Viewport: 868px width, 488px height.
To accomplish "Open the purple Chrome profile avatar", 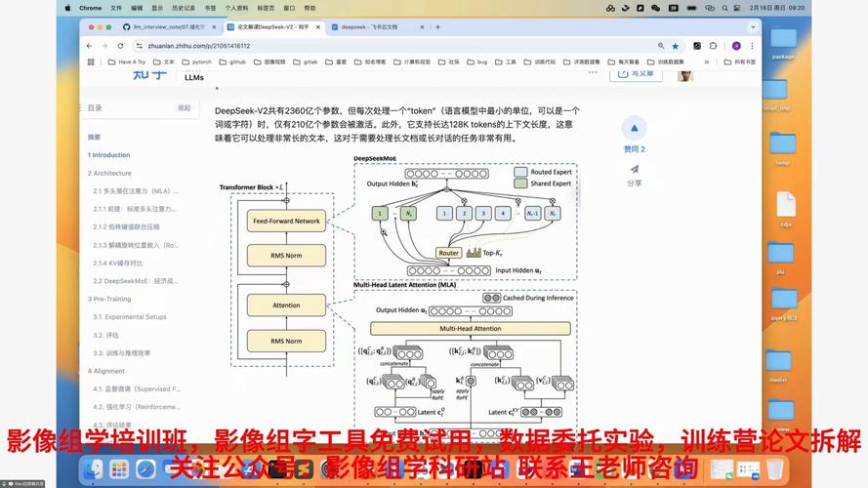I will tap(736, 46).
